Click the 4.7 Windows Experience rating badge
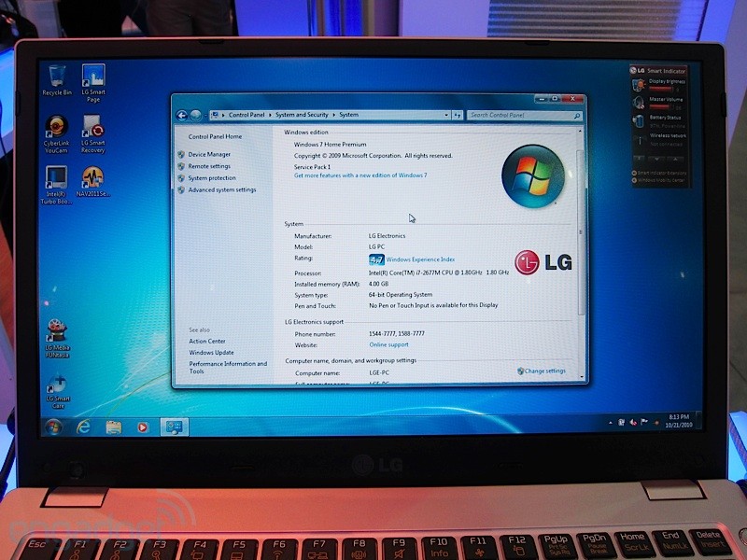 coord(376,259)
